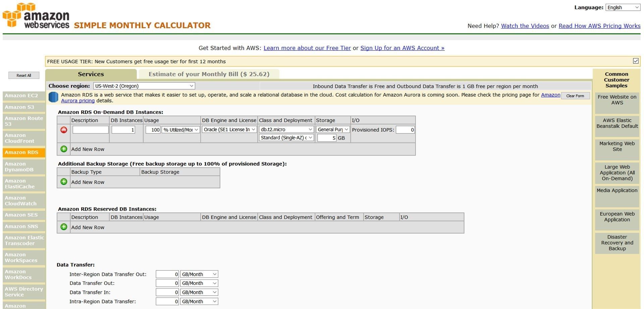Click the Amazon Web Services logo
The image size is (644, 309).
point(36,15)
